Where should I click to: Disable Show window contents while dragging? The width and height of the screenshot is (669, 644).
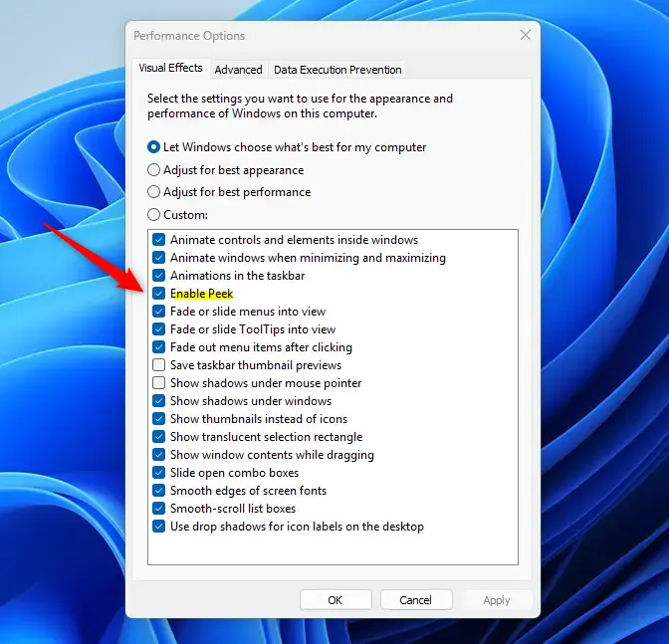click(x=158, y=455)
